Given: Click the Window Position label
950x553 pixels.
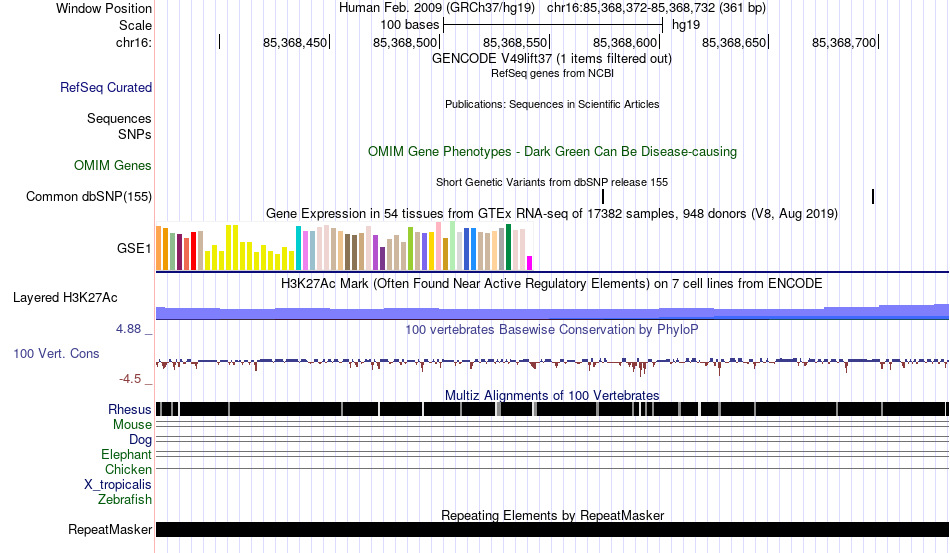Looking at the screenshot, I should [x=104, y=8].
